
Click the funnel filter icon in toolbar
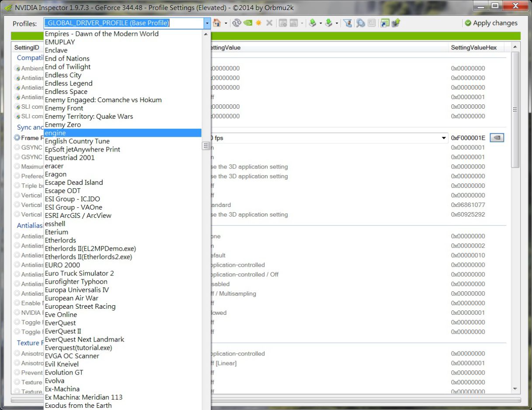click(348, 23)
